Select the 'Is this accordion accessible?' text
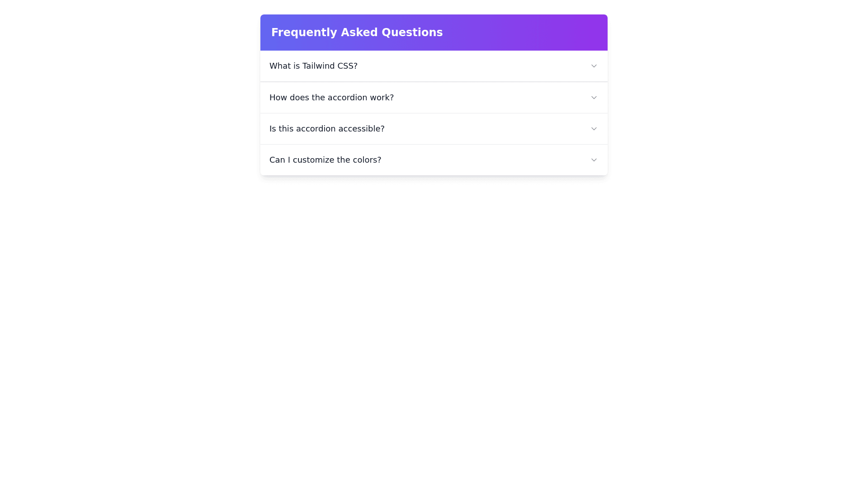The width and height of the screenshot is (868, 488). coord(327,128)
